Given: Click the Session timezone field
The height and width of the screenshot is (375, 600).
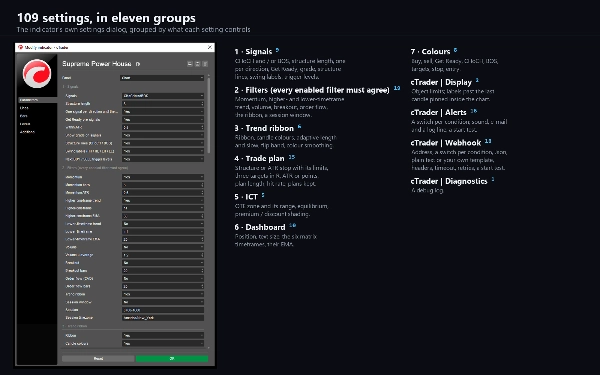Looking at the screenshot, I should coord(163,318).
